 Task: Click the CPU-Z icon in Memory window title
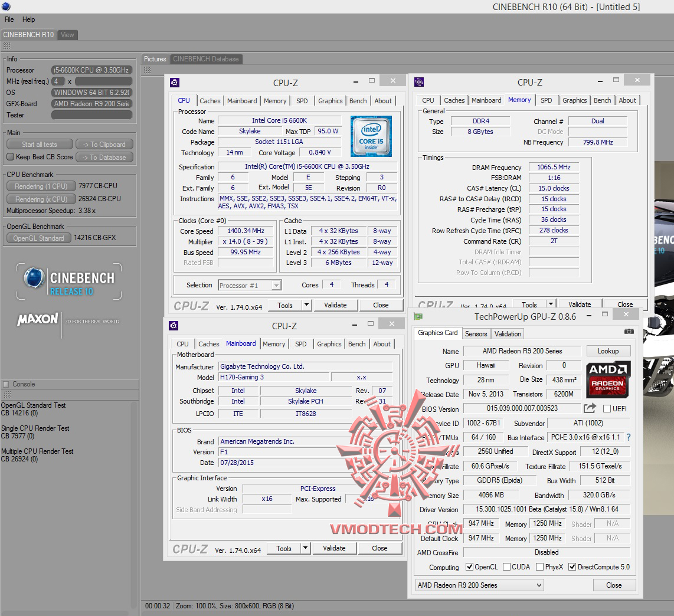(419, 81)
